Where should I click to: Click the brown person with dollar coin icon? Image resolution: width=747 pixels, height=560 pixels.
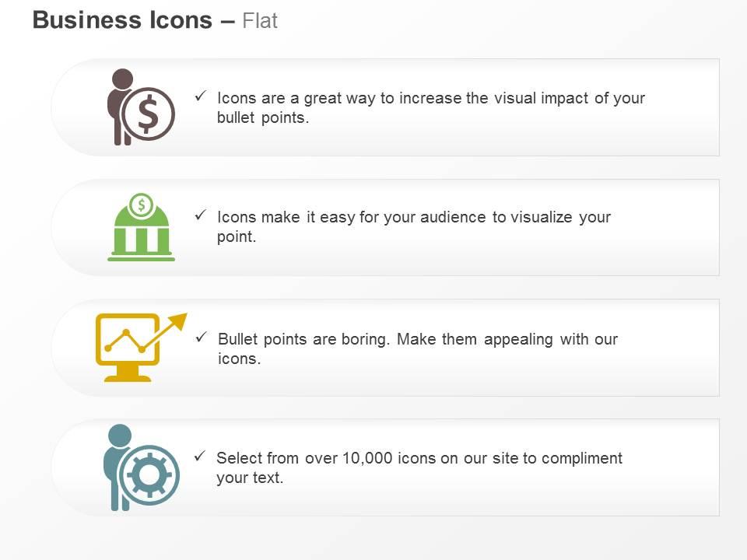[141, 107]
